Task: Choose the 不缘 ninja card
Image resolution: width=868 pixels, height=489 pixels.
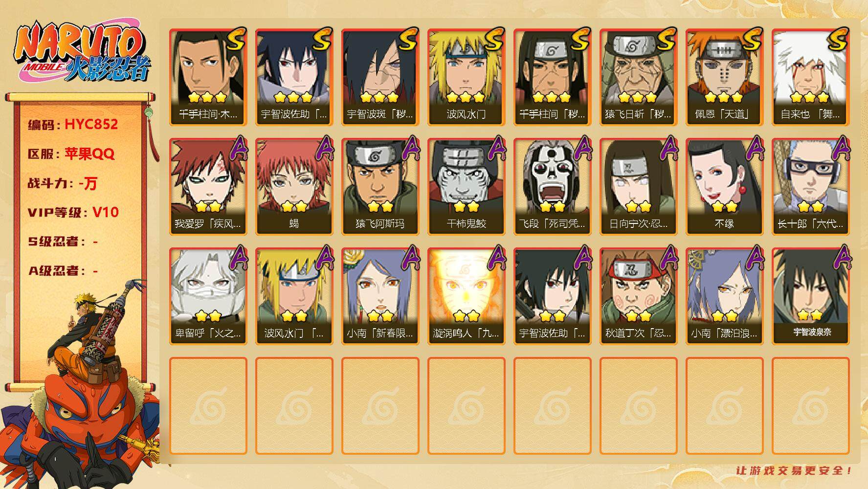Action: [x=724, y=187]
